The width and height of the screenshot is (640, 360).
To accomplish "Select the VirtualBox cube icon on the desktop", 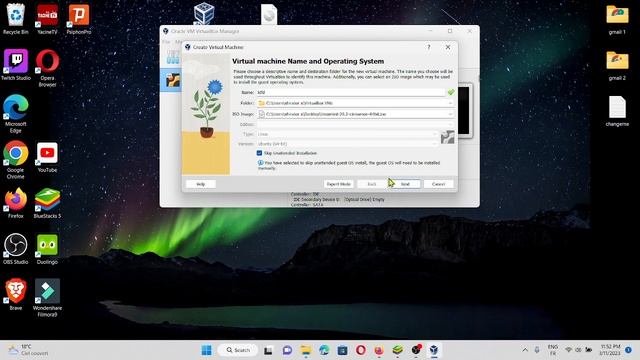I will pyautogui.click(x=204, y=13).
